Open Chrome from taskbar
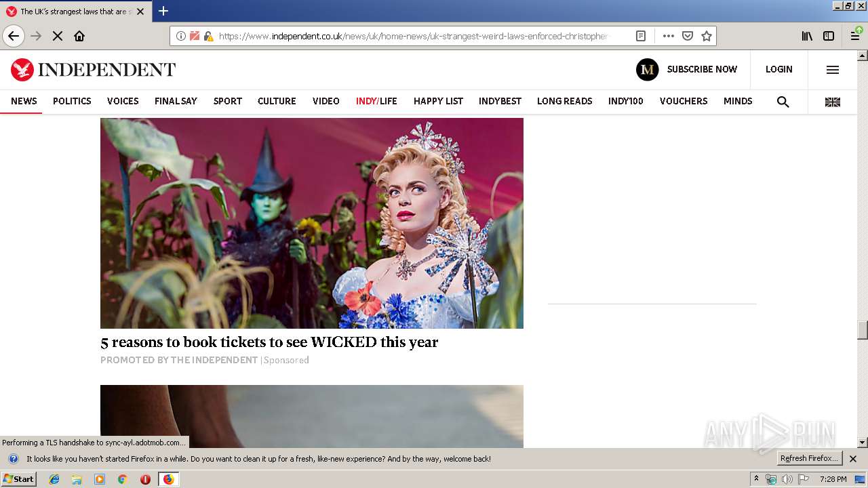Viewport: 868px width, 488px height. [123, 479]
